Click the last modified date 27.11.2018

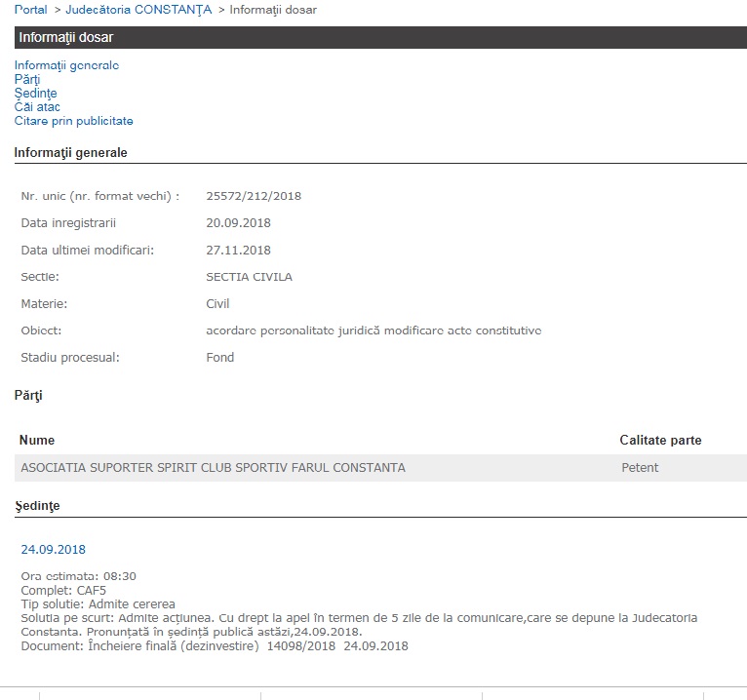pos(238,251)
